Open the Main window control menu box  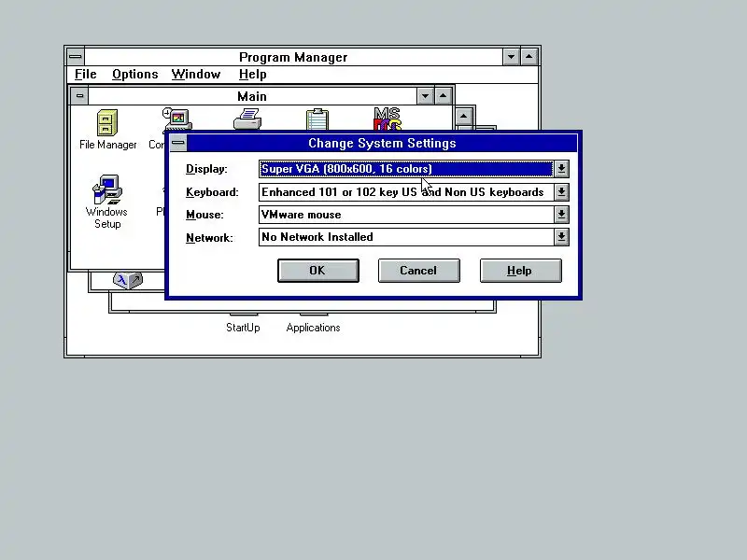(79, 96)
